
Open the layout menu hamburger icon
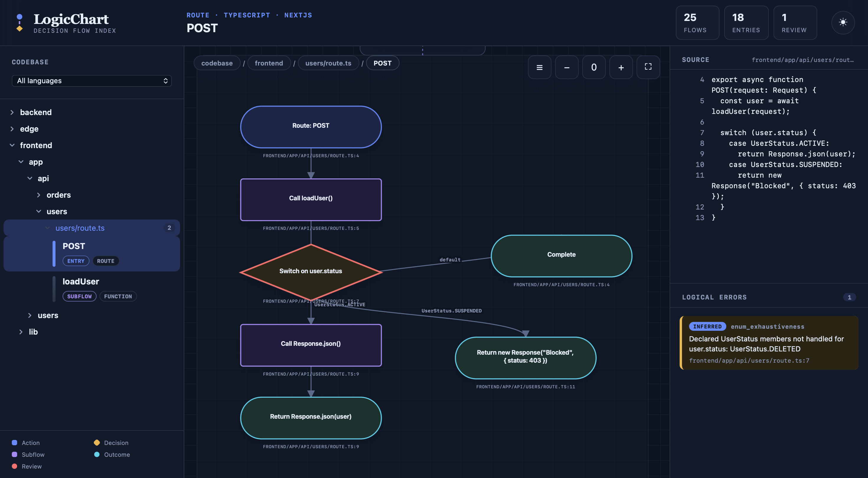click(539, 67)
